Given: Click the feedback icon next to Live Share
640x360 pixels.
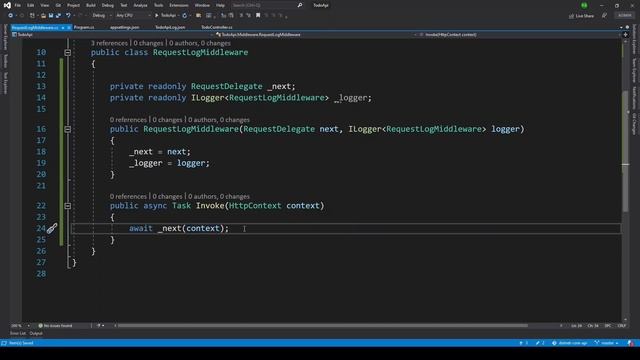Looking at the screenshot, I should point(604,16).
